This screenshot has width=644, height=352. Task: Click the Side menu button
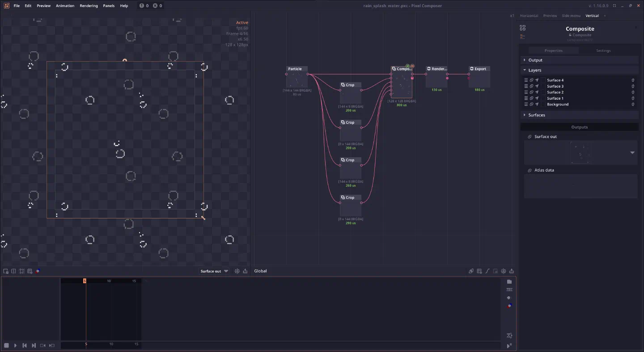(x=571, y=16)
